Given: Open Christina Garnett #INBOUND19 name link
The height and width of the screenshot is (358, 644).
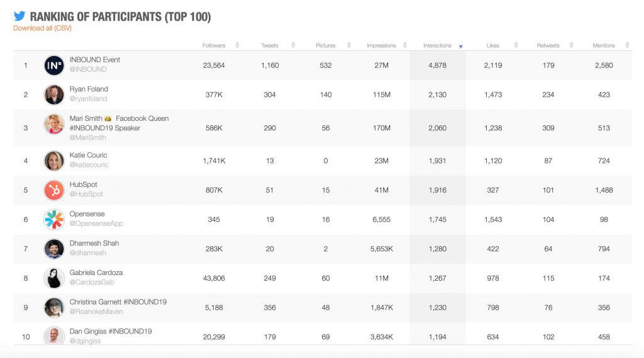Looking at the screenshot, I should tap(118, 302).
